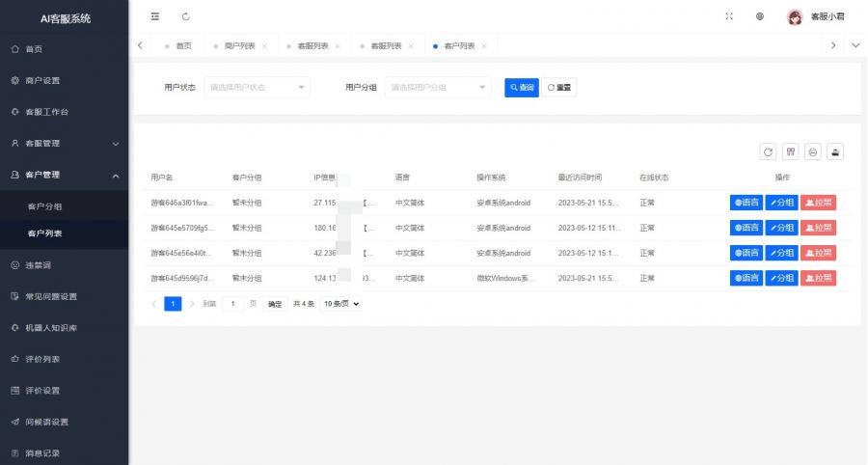The image size is (868, 465).
Task: Switch to the 商户列表 tab
Action: [240, 46]
